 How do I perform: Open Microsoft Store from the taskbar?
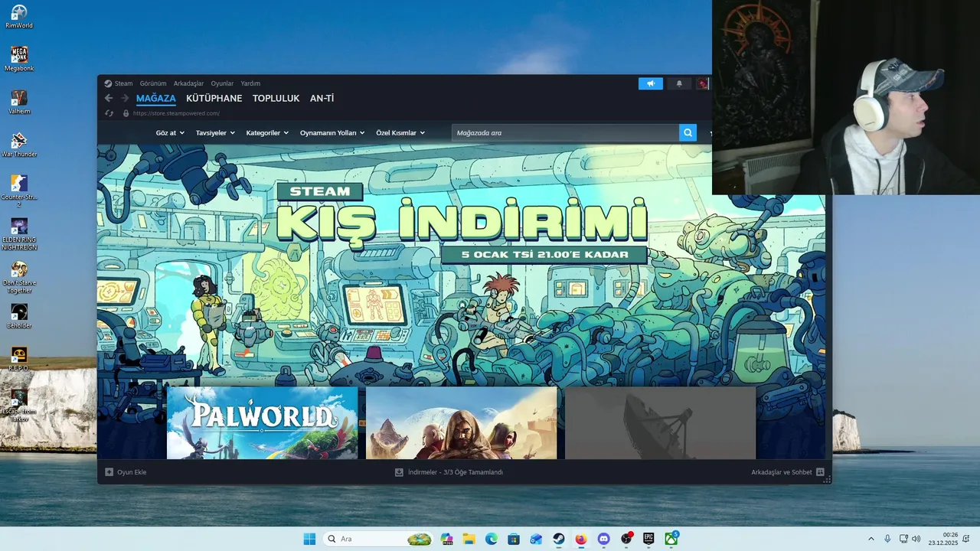pyautogui.click(x=514, y=539)
